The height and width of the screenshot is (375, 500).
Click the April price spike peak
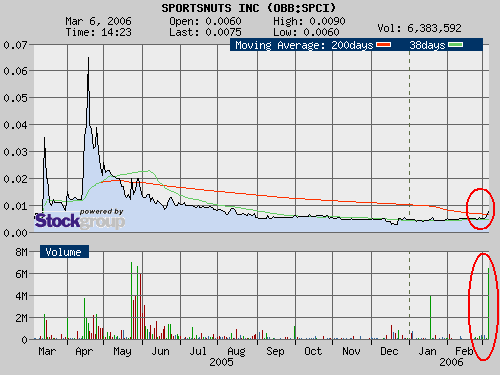88,58
